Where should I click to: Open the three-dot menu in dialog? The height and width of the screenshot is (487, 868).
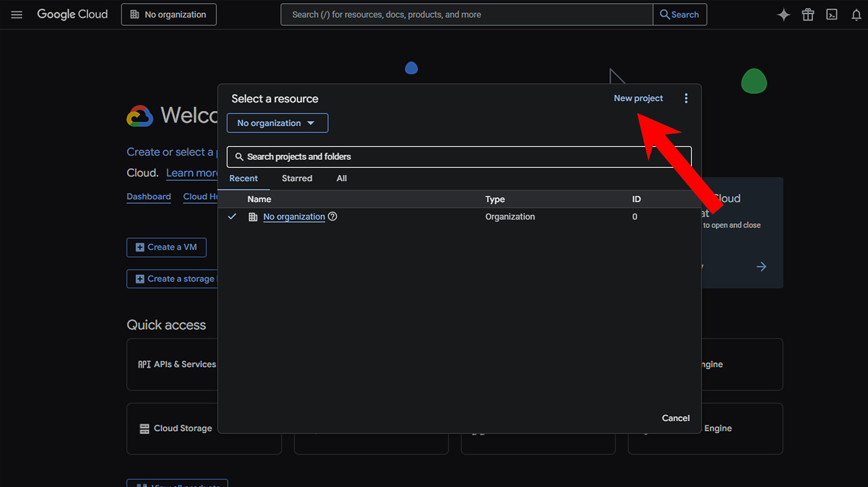[x=686, y=99]
